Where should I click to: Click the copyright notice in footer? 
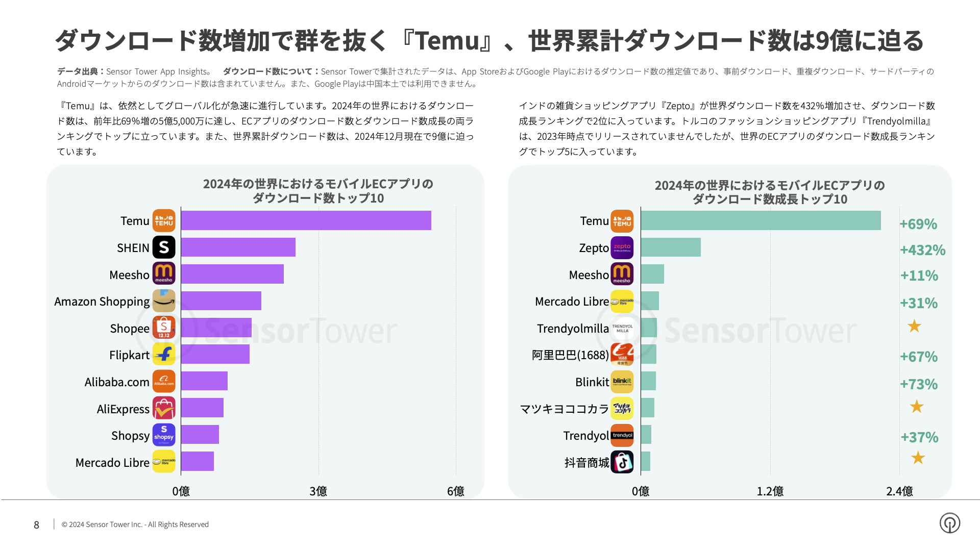[135, 524]
